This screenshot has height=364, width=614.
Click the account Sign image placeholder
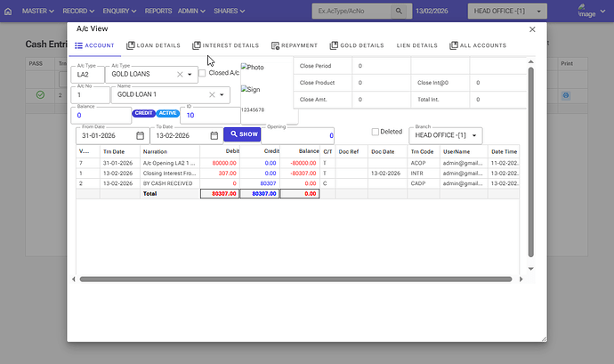252,89
